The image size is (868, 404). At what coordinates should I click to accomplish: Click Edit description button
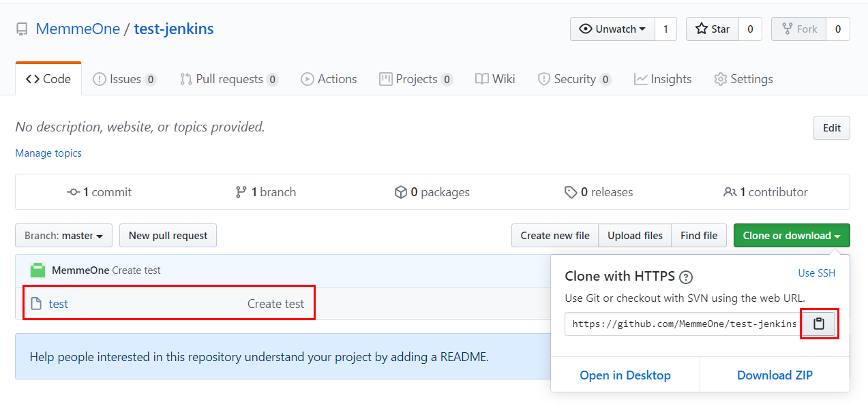(x=832, y=128)
